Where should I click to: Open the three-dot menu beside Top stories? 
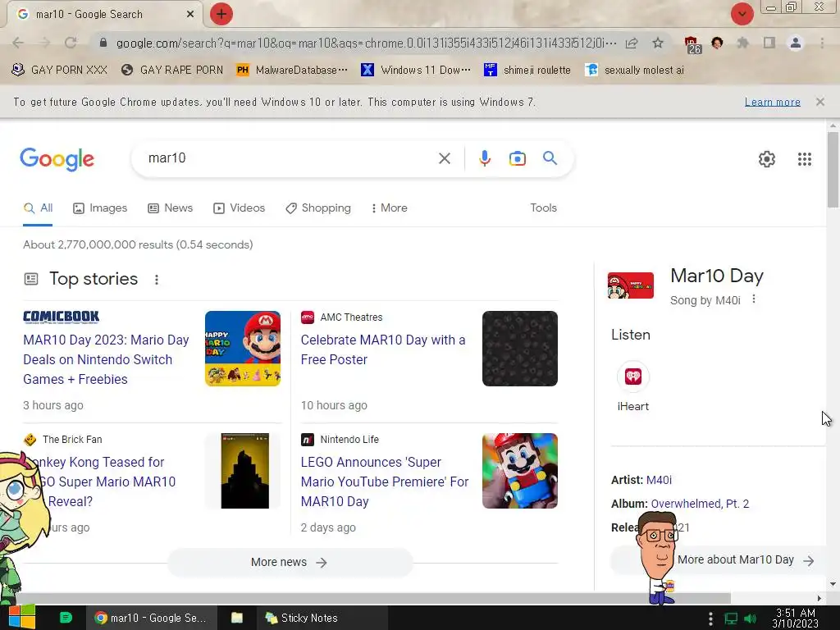click(157, 280)
